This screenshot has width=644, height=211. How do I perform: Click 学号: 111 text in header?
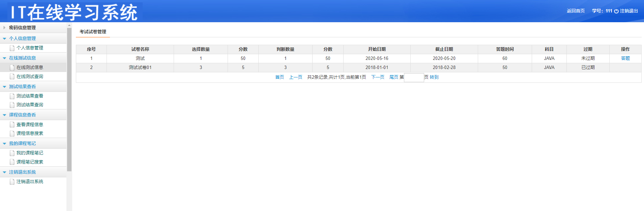pyautogui.click(x=602, y=11)
